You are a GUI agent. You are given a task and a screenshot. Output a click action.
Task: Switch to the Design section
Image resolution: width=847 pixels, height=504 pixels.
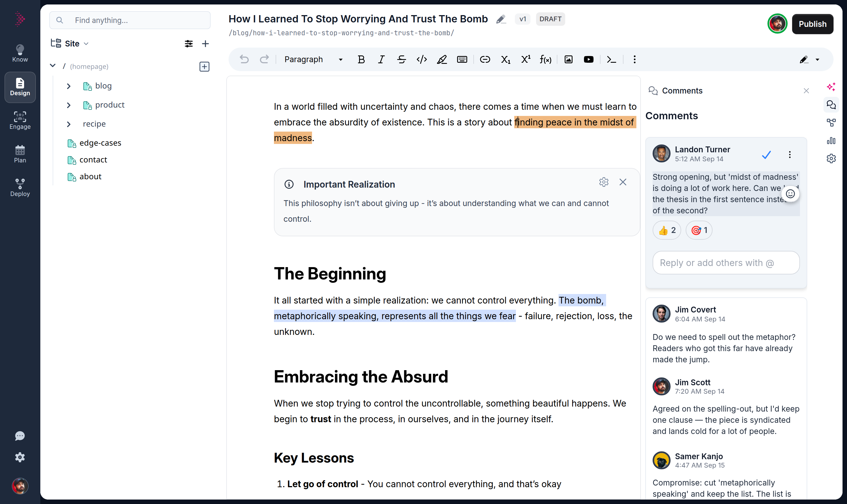[20, 87]
